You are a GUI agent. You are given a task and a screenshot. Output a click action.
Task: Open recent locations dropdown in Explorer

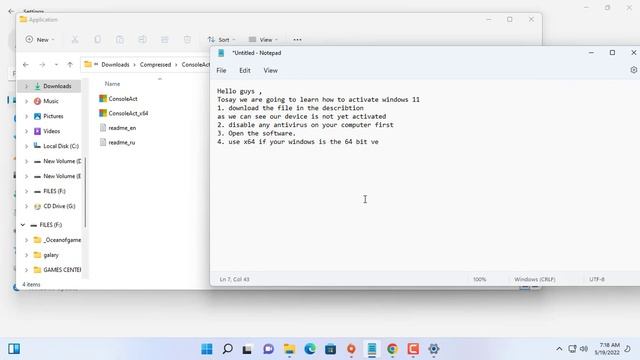point(56,64)
